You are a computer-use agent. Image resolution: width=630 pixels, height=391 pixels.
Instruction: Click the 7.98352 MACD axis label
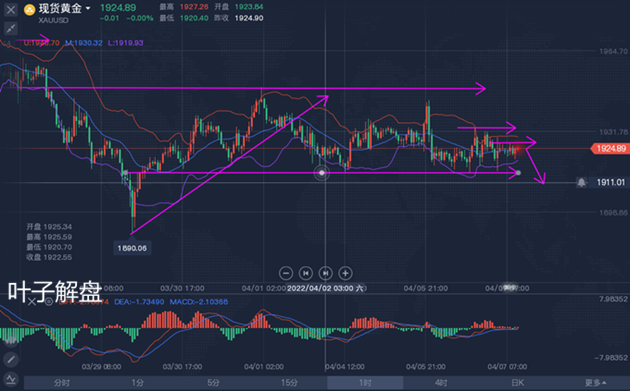coord(613,299)
